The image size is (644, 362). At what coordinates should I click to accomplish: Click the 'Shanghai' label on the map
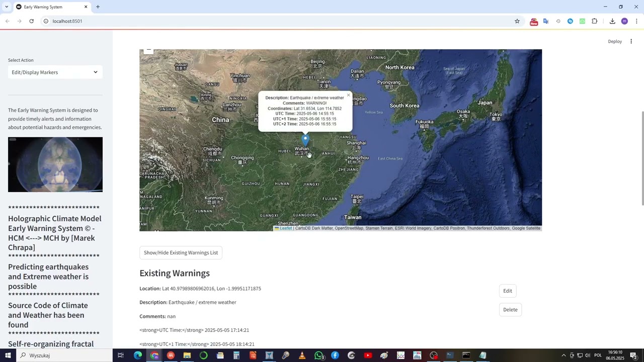click(357, 143)
